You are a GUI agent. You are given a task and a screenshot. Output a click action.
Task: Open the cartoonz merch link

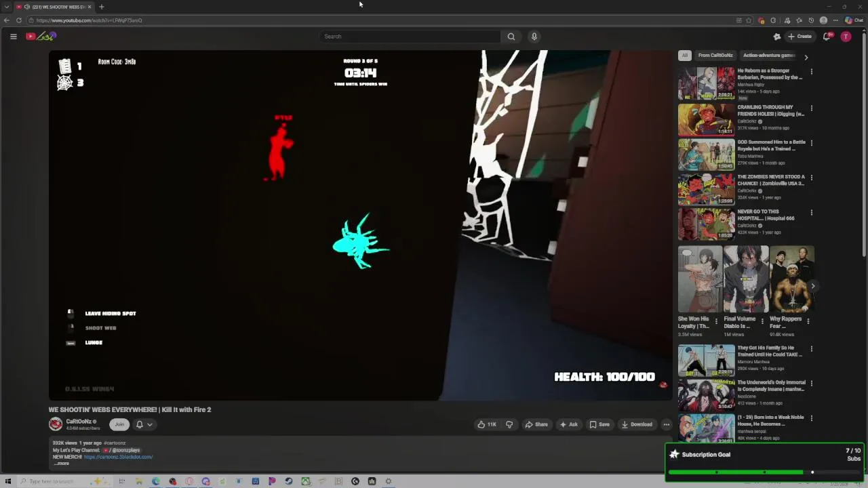(x=118, y=457)
